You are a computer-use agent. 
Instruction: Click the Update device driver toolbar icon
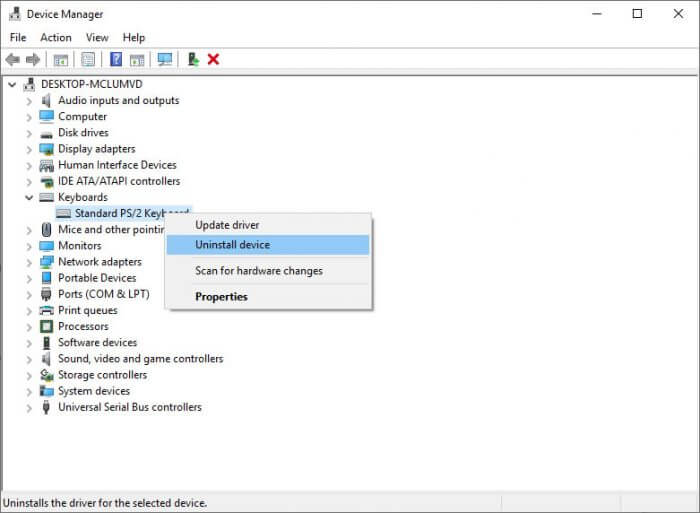click(x=193, y=59)
